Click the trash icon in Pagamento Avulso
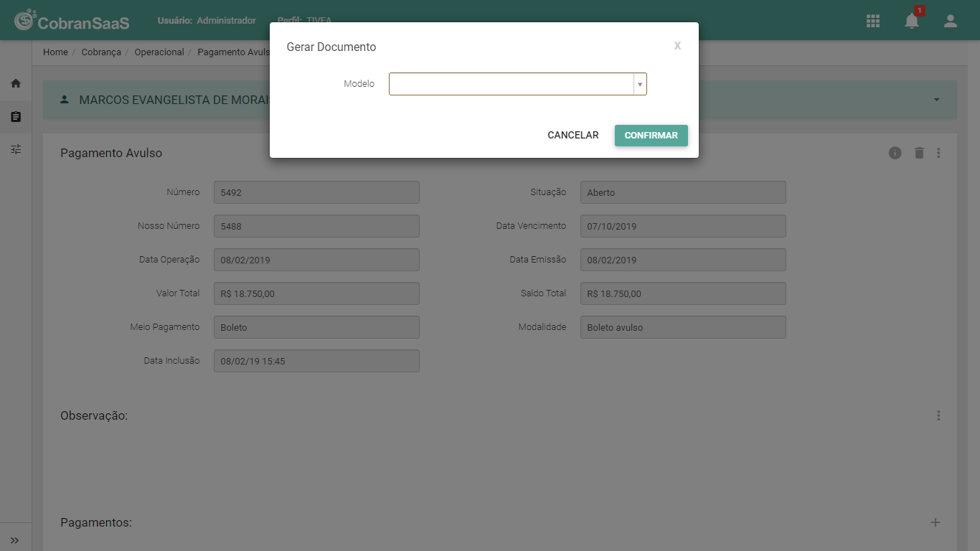 [x=919, y=153]
